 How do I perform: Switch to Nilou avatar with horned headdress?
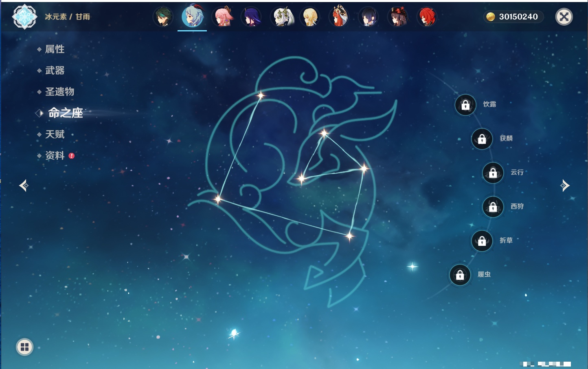pos(339,17)
